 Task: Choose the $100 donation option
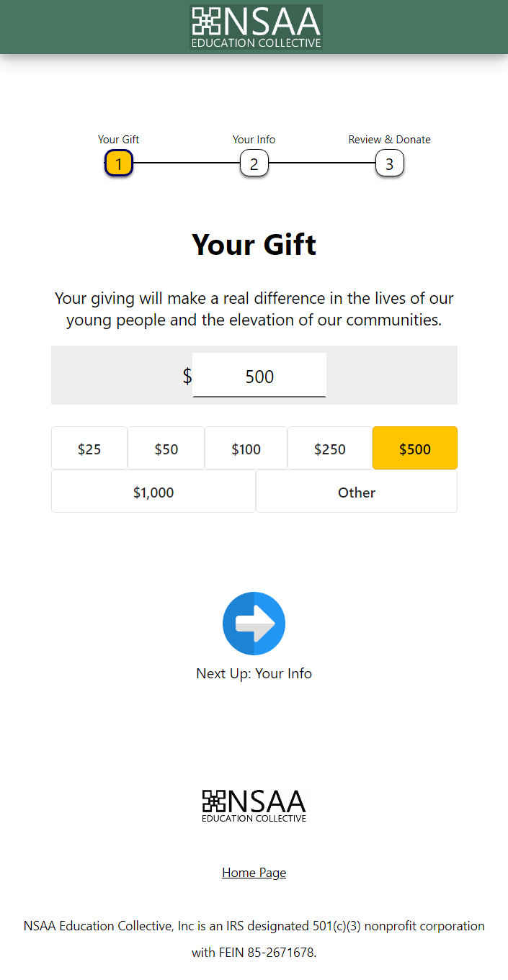(x=246, y=449)
